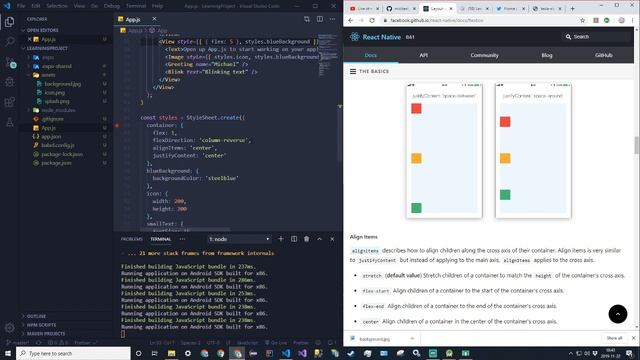Image resolution: width=640 pixels, height=360 pixels.
Task: Open the Test flask view in activity bar
Action: click(9, 122)
